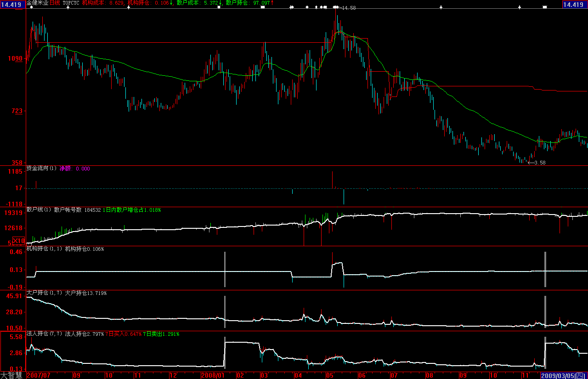Viewport: 588px width, 379px height.
Task: Click the green down arrow after 机构持仓 0.106
Action: point(171,3)
